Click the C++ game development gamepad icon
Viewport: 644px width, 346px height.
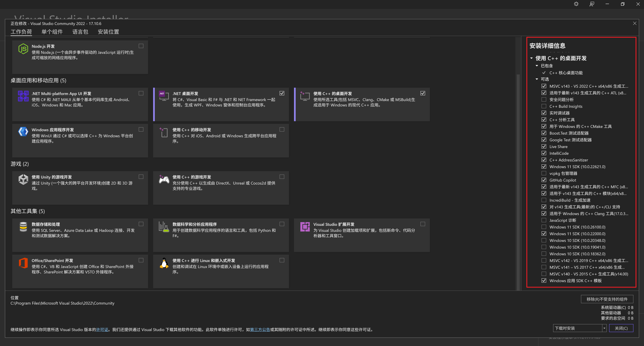(x=164, y=179)
